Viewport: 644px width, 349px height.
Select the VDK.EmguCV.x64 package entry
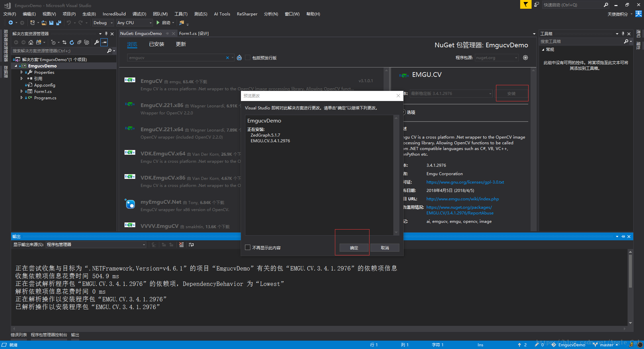(183, 157)
